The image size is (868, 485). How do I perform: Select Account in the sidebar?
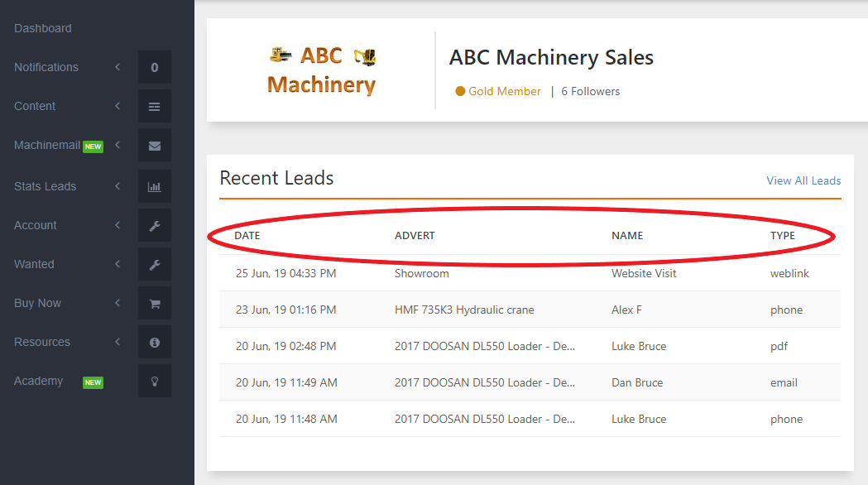pyautogui.click(x=35, y=225)
